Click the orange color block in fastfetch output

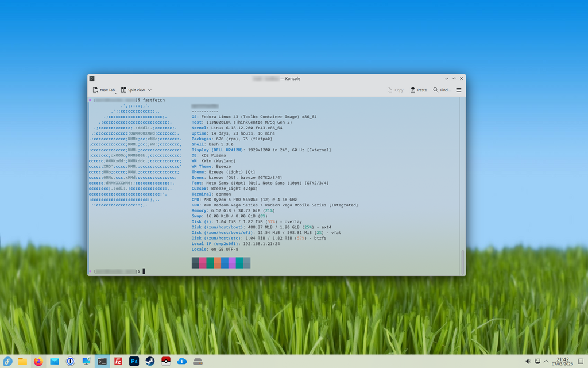coord(217,262)
